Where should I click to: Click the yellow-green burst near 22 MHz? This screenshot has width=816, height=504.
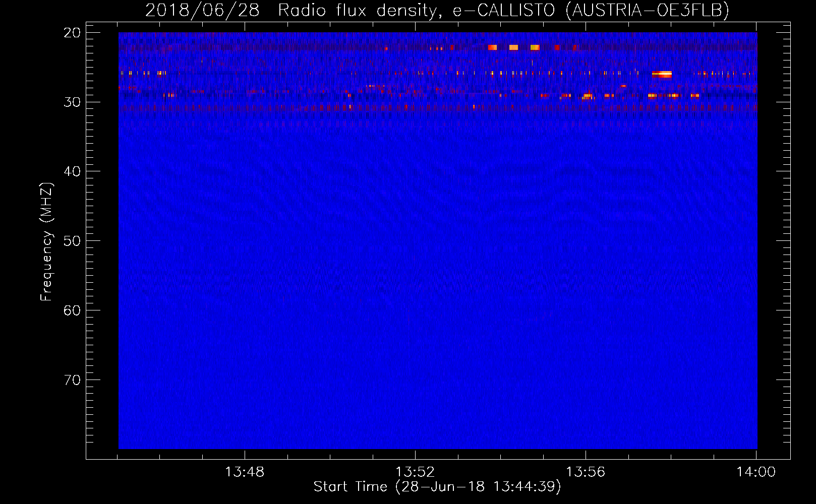point(535,47)
